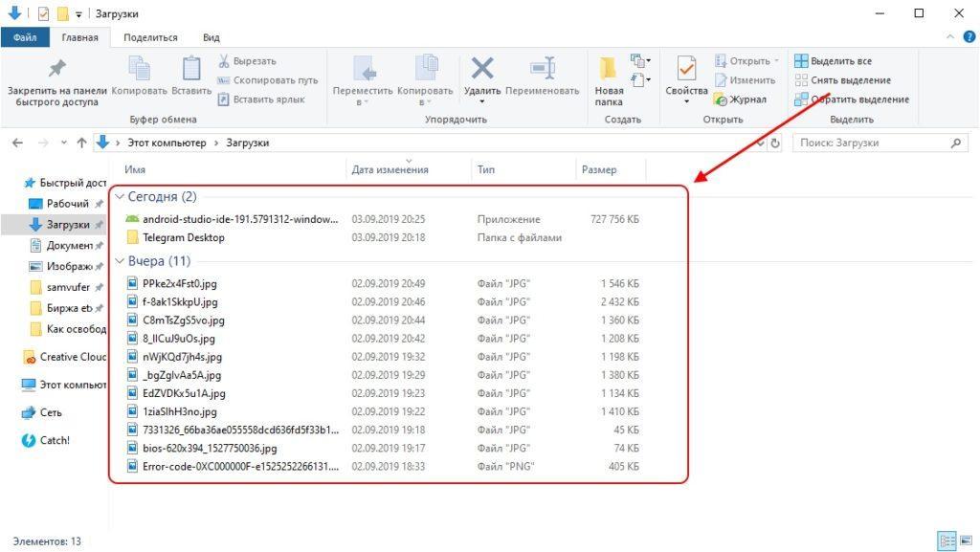
Task: Sort by the Размер column header
Action: 598,169
